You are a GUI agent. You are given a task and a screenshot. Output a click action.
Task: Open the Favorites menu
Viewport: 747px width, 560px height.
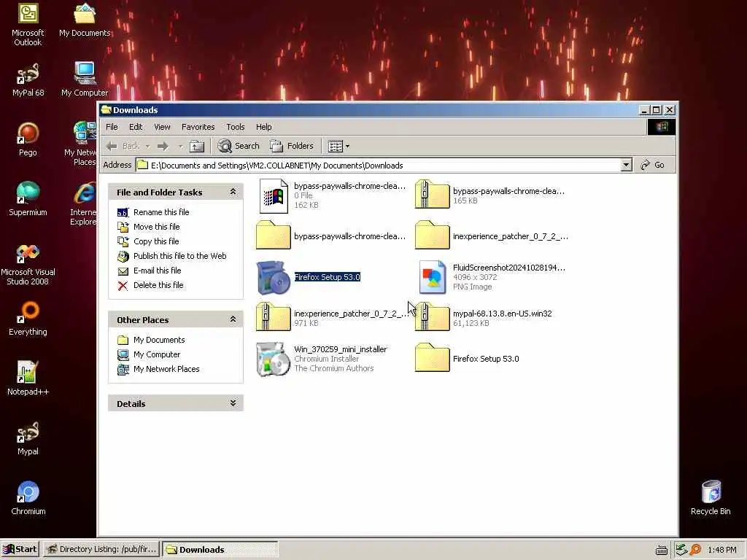pos(198,127)
